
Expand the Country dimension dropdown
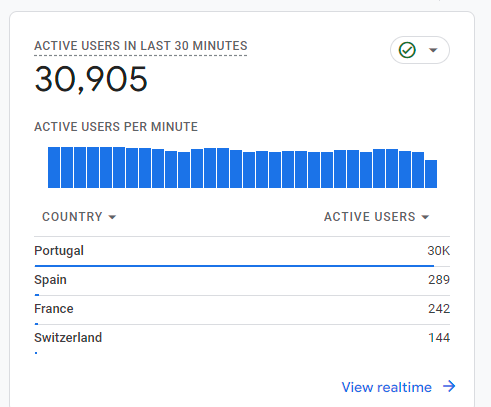pyautogui.click(x=79, y=217)
